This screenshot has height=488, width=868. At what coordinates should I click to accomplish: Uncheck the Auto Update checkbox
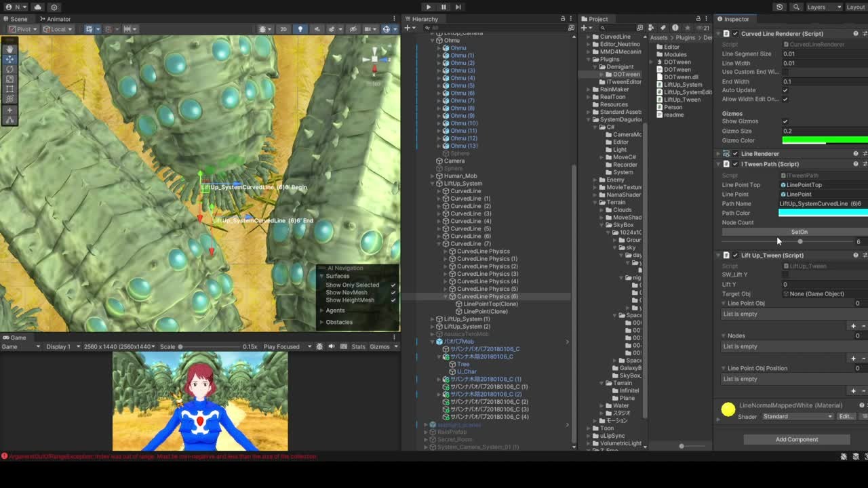[785, 90]
